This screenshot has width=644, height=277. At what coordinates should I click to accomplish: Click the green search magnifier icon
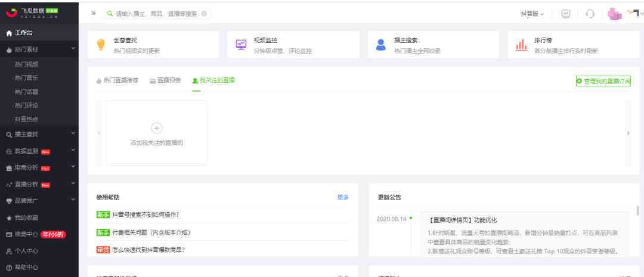[x=110, y=14]
